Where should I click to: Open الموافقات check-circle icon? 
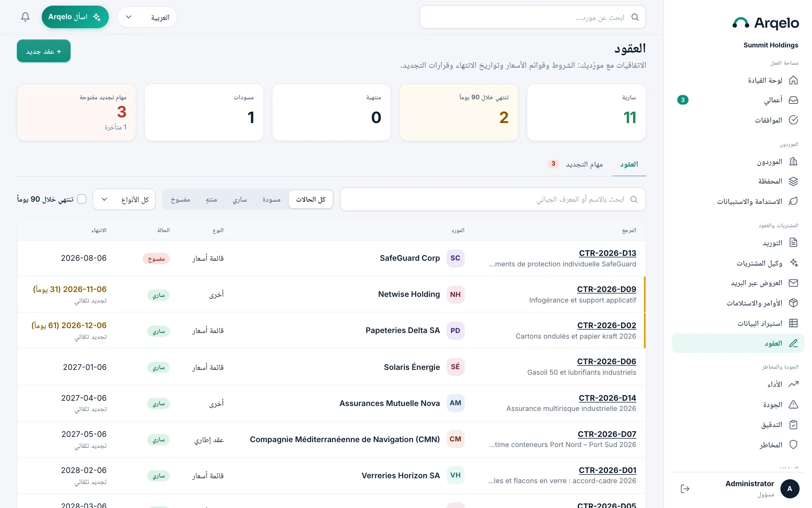click(793, 120)
